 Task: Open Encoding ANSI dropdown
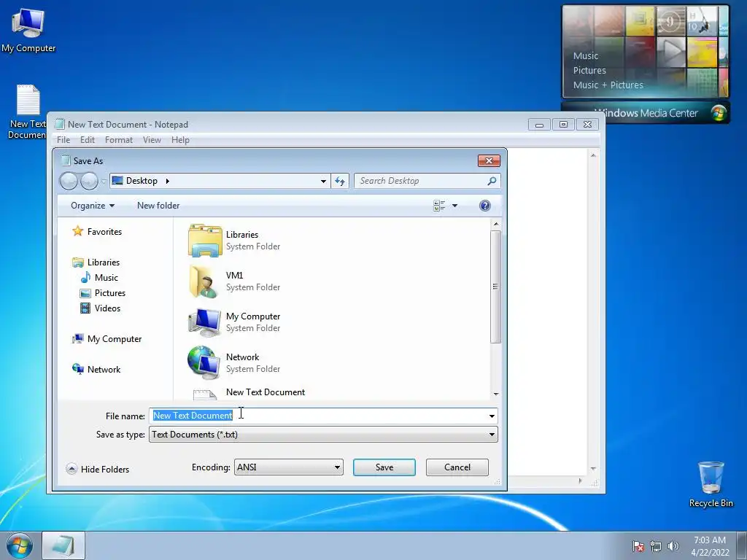coord(289,467)
